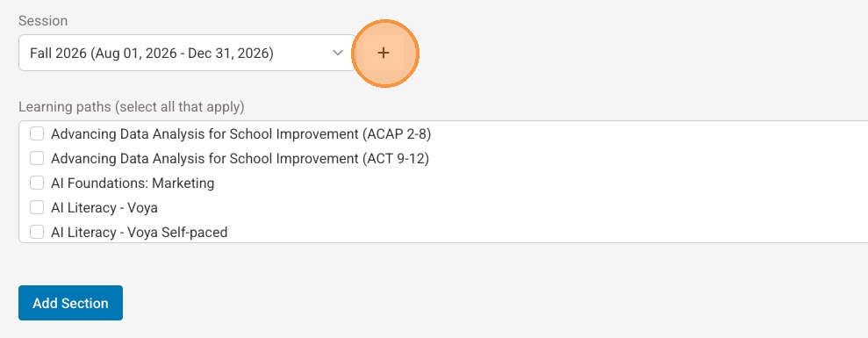Click the blank area right of Add Section
This screenshot has width=868, height=338.
443,303
